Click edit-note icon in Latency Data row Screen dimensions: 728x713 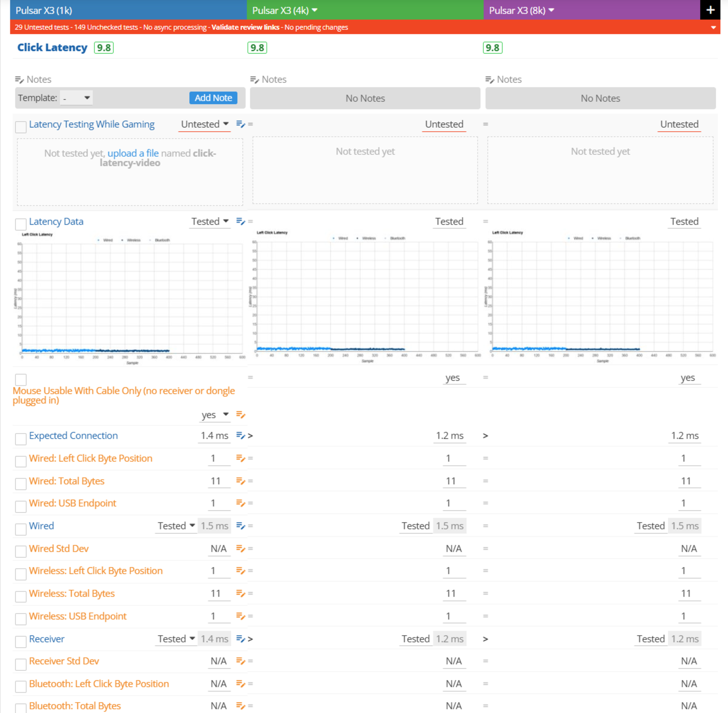[x=240, y=221]
